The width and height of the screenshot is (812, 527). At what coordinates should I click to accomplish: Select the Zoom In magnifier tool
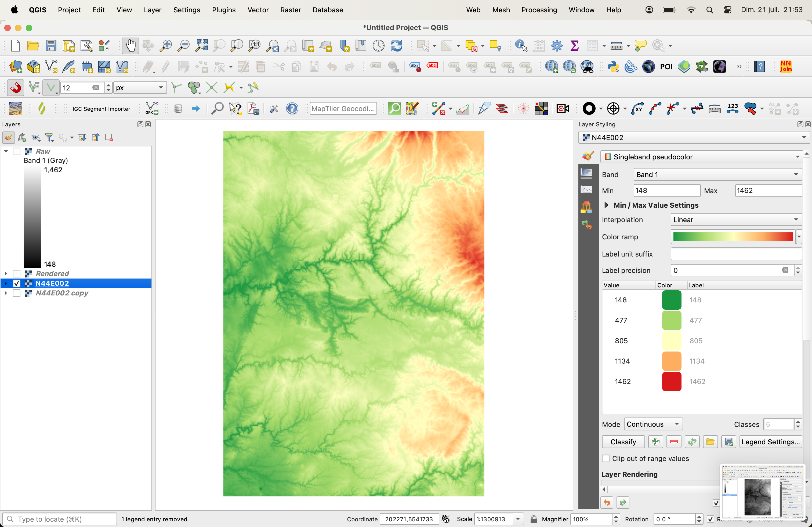click(x=166, y=46)
